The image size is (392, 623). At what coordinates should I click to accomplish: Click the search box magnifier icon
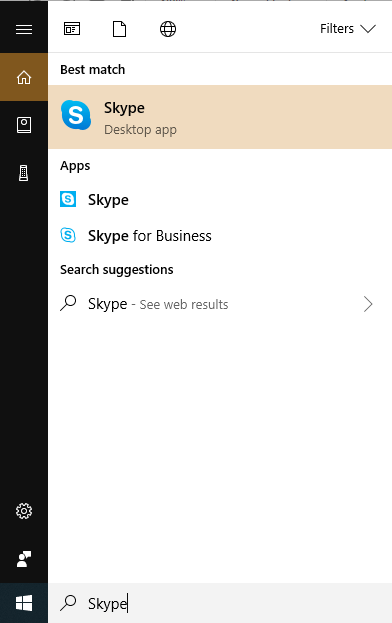(68, 602)
